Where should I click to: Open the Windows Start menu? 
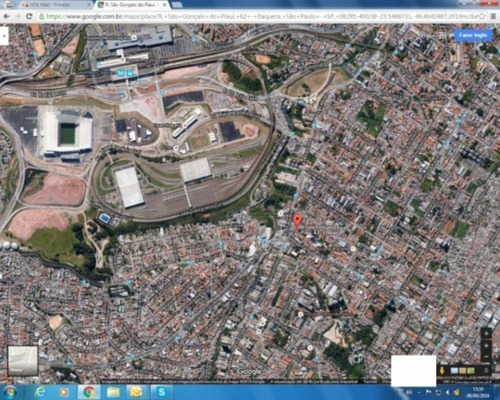[9, 392]
